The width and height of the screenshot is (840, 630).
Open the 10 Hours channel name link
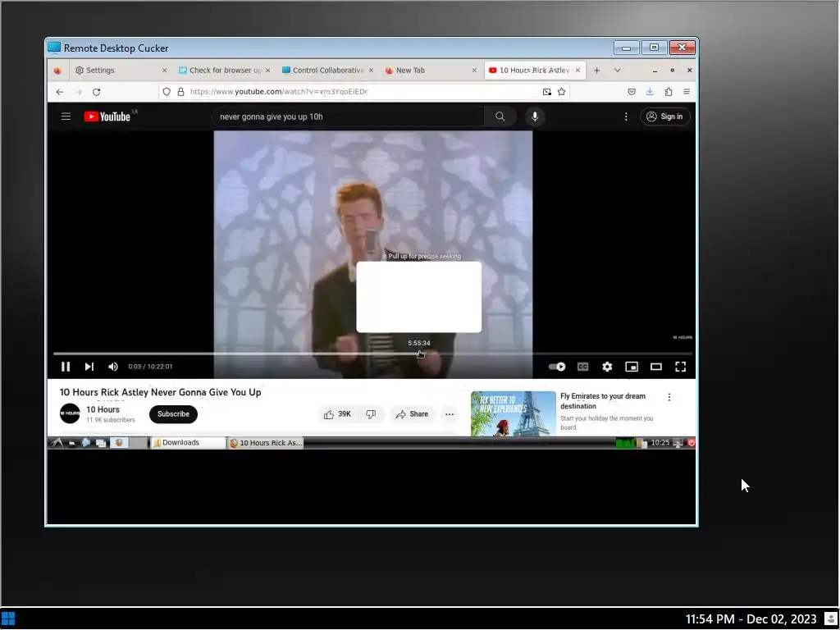point(103,409)
